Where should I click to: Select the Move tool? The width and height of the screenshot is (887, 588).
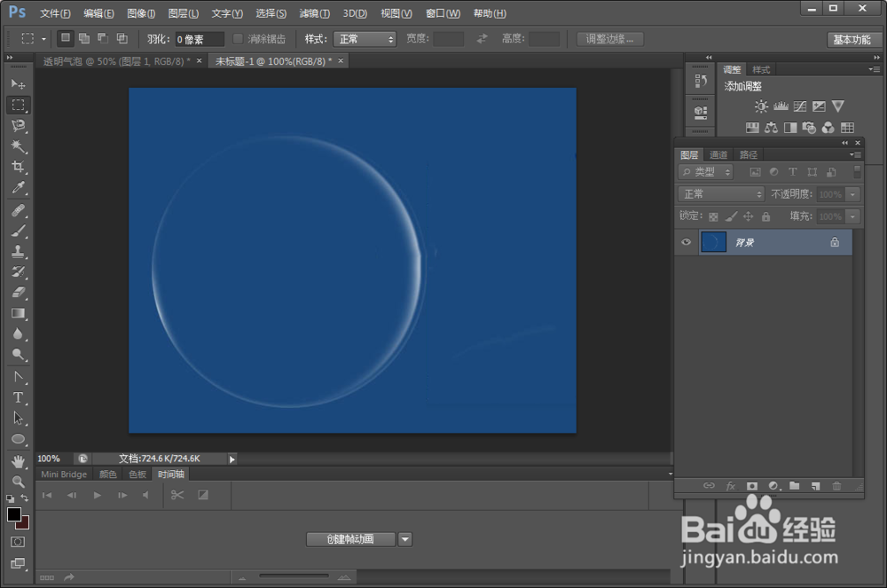pyautogui.click(x=18, y=84)
